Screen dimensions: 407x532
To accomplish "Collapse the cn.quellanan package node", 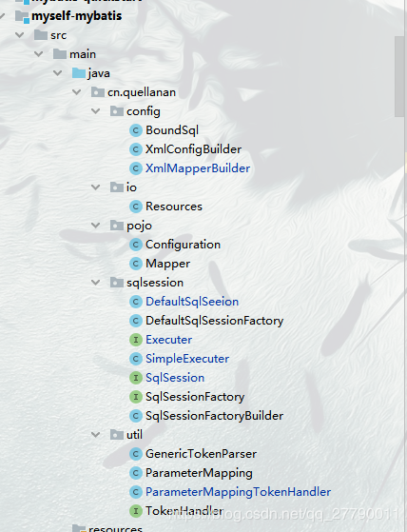I will click(77, 92).
